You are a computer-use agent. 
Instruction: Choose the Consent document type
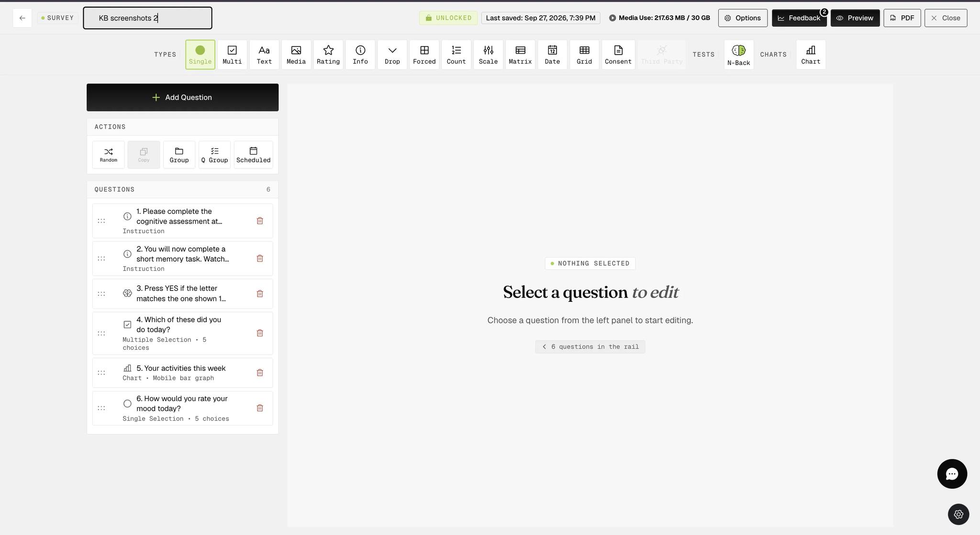(618, 55)
